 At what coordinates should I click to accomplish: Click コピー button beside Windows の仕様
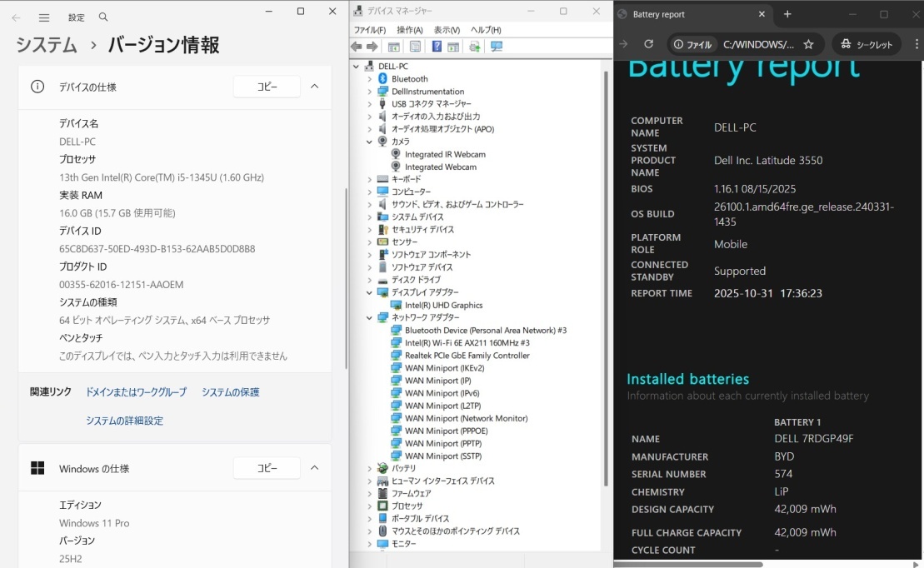[x=267, y=468]
